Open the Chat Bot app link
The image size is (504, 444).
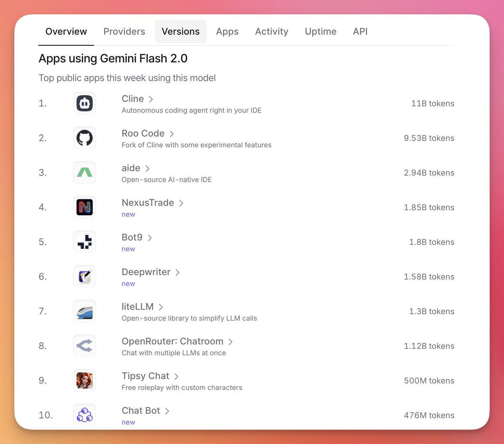141,410
